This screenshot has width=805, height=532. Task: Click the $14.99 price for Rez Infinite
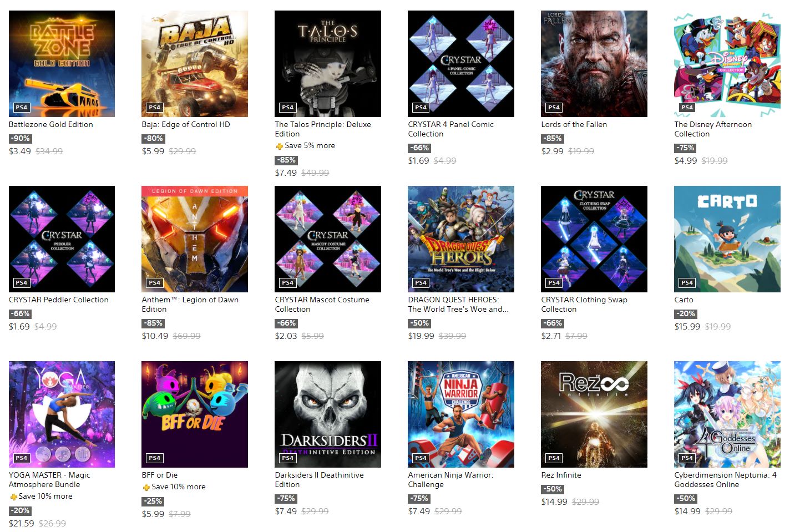pos(554,501)
